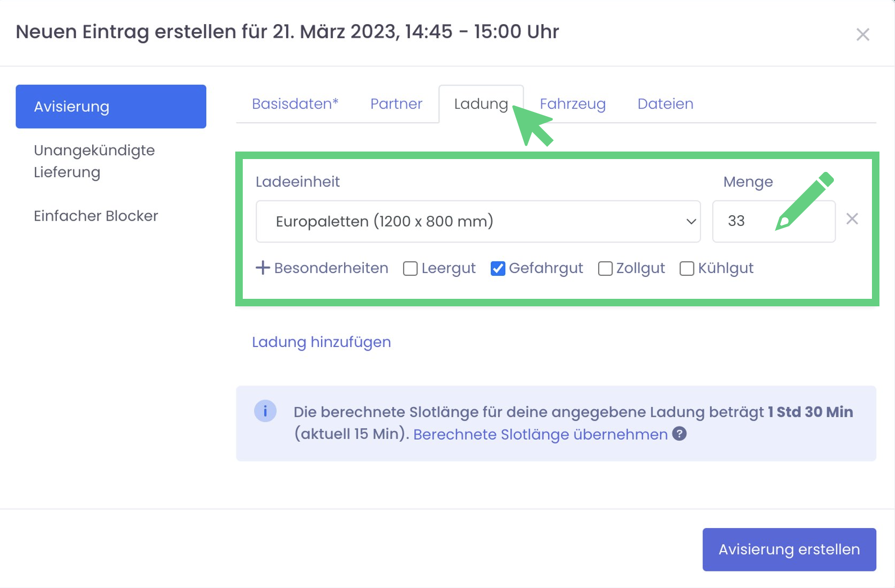Click the help question mark icon
Viewport: 895px width, 588px height.
pos(679,434)
